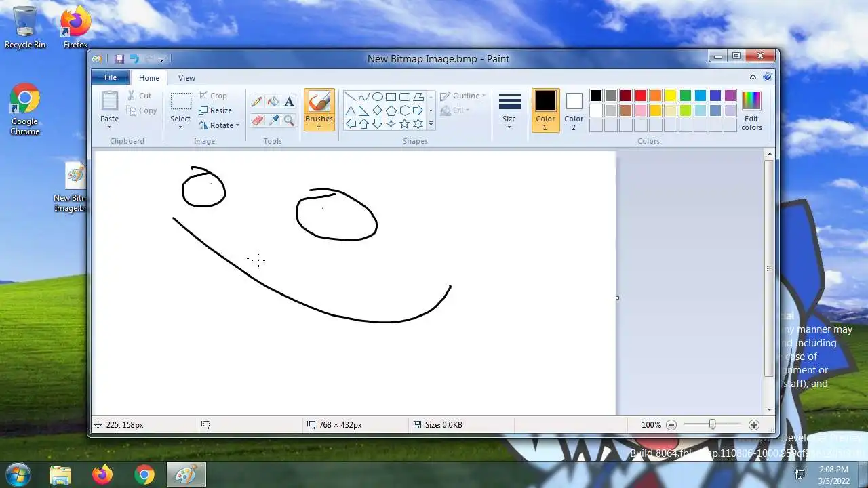Choose the Six-point star shape
The image size is (868, 488).
(x=418, y=124)
